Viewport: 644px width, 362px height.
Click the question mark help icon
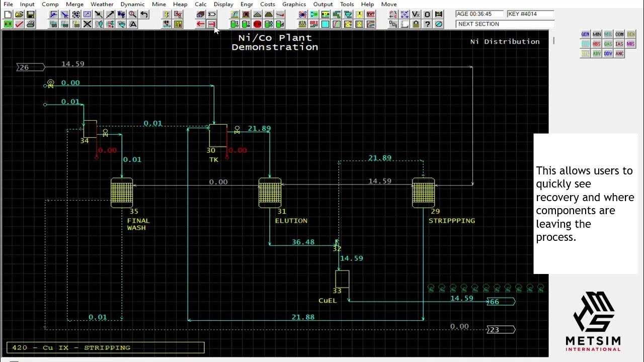(427, 24)
